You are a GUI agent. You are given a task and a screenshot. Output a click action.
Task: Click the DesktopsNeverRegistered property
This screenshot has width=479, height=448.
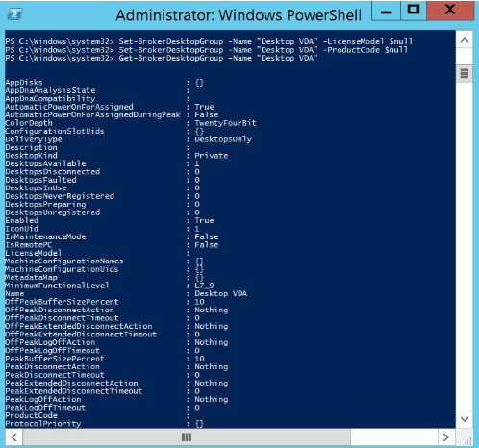coord(60,196)
